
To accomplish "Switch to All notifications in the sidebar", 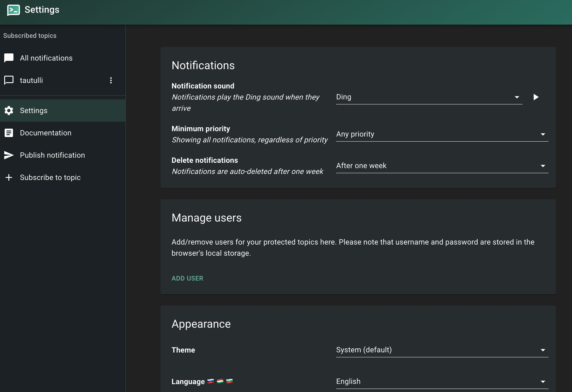I will click(x=46, y=58).
